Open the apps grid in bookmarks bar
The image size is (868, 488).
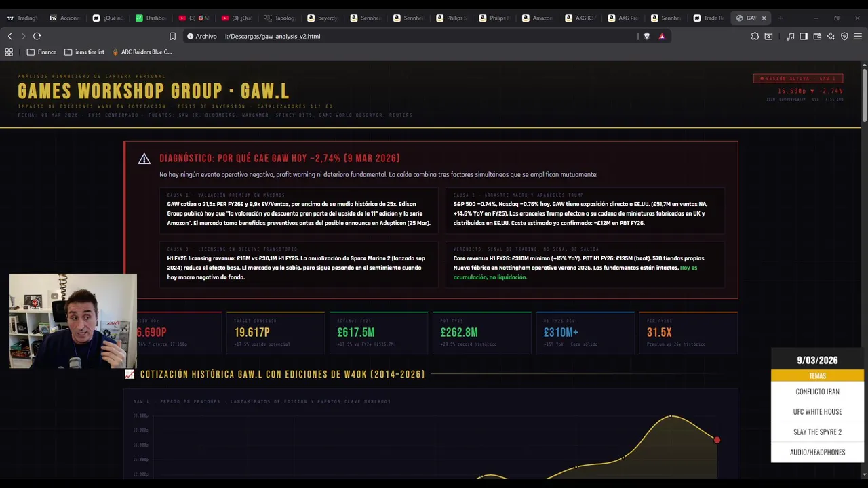[x=9, y=52]
